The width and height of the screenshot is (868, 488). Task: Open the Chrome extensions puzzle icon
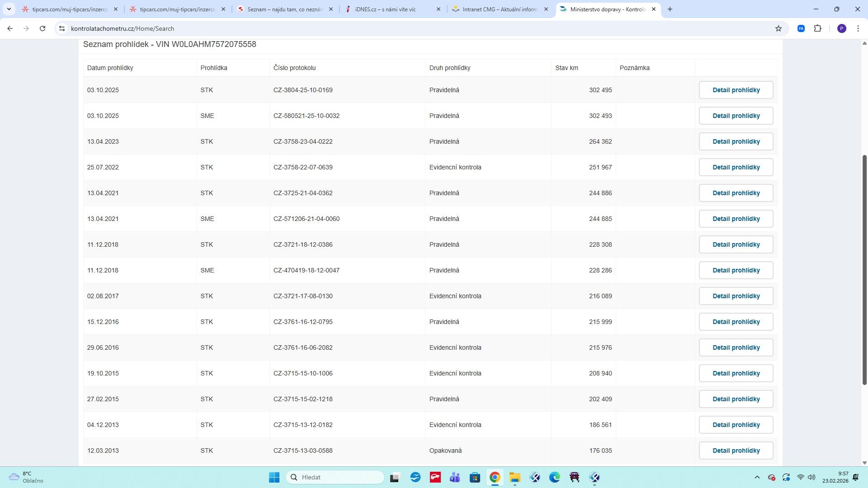(x=817, y=28)
